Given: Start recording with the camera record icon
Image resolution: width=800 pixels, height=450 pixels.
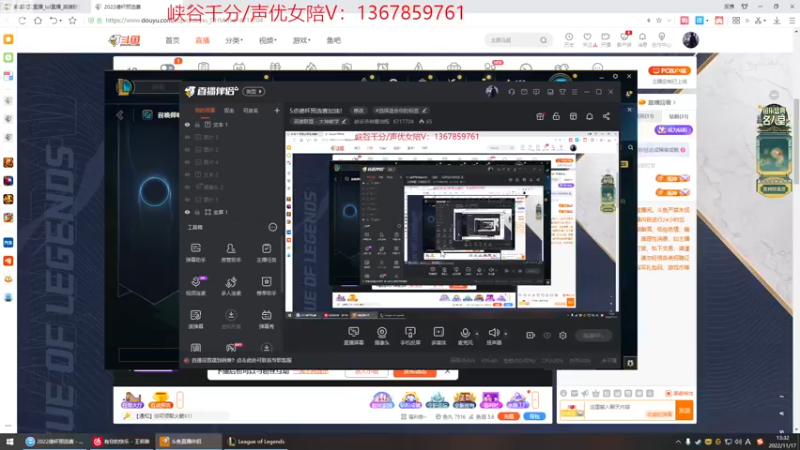Looking at the screenshot, I should click(x=531, y=335).
